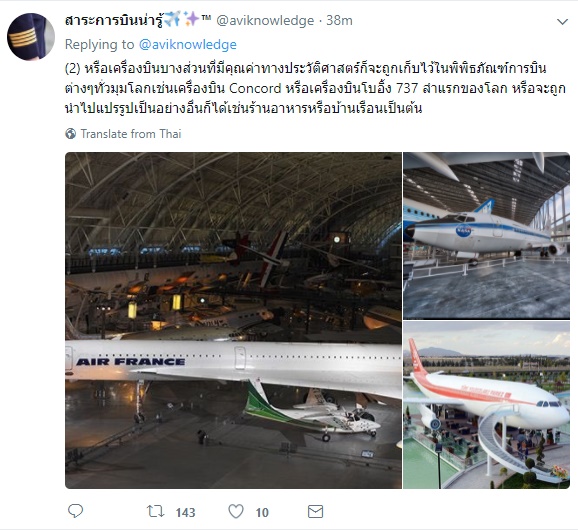Open the NASA Boeing 737 photo
Image resolution: width=578 pixels, height=532 pixels.
(487, 236)
